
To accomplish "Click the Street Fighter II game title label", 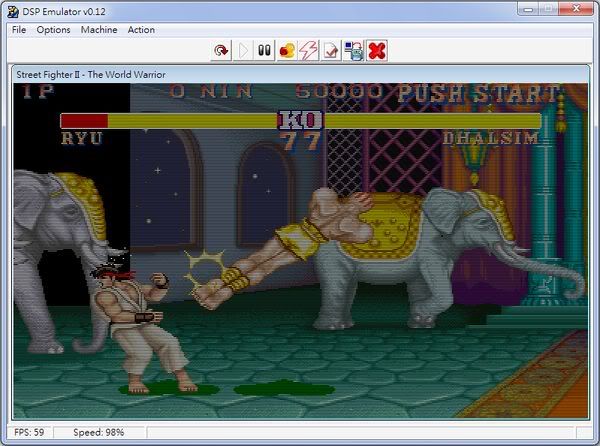I will click(x=91, y=75).
